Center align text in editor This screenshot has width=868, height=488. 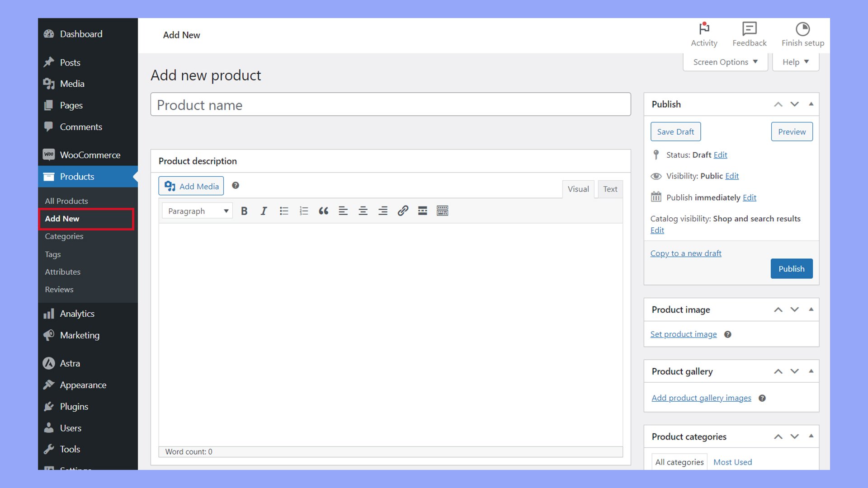point(363,211)
